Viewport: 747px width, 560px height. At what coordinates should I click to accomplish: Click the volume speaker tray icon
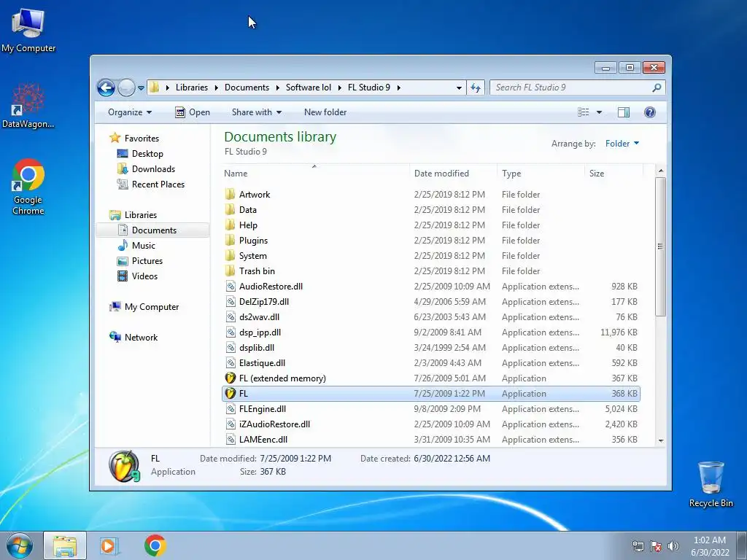click(x=673, y=546)
